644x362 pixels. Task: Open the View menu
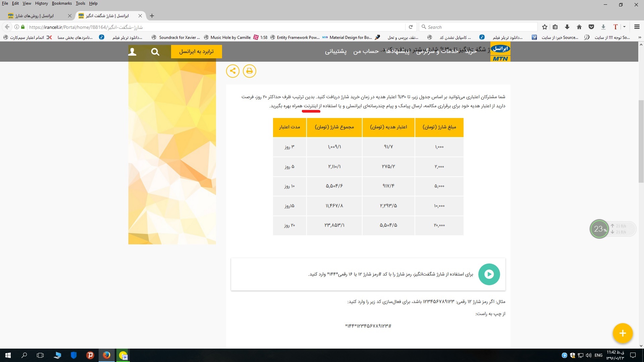[27, 3]
